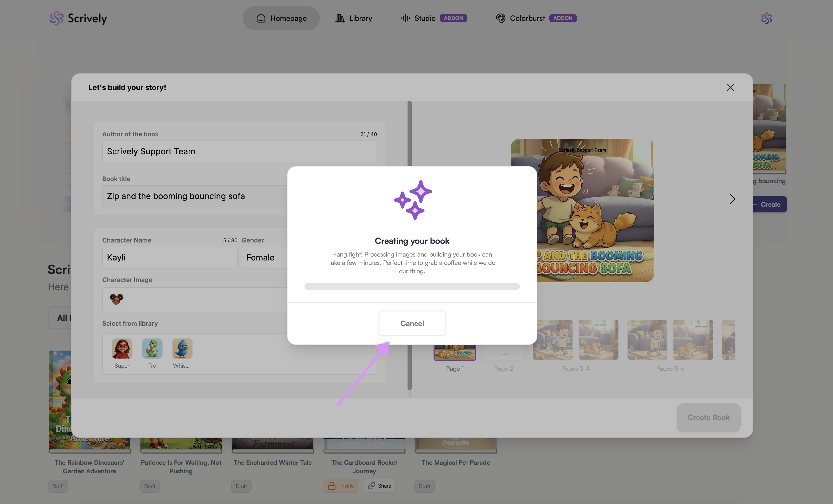Click the Scrively logo icon top left
The height and width of the screenshot is (504, 833).
pyautogui.click(x=56, y=18)
